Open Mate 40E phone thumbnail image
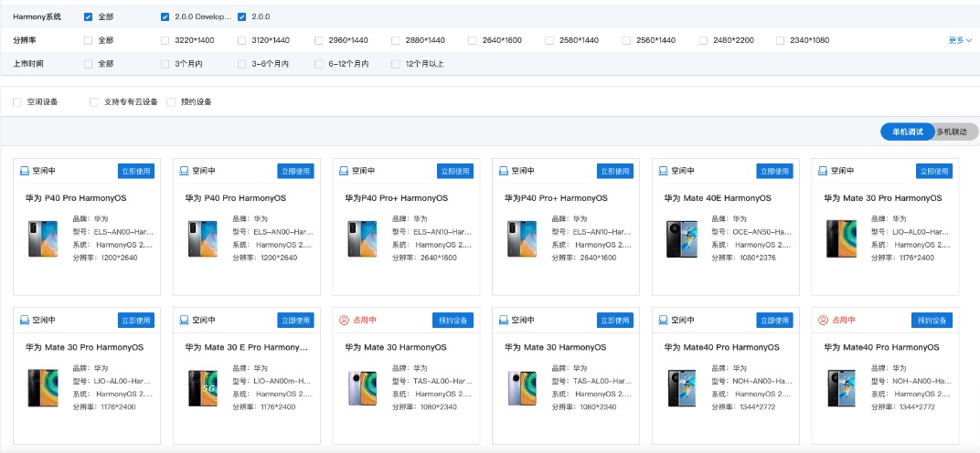Viewport: 980px width, 453px height. pyautogui.click(x=681, y=238)
